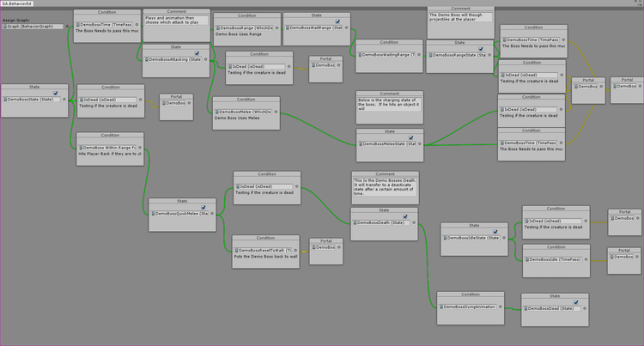Open object picker beside DemoBossMelee (WhichDe field

click(276, 112)
